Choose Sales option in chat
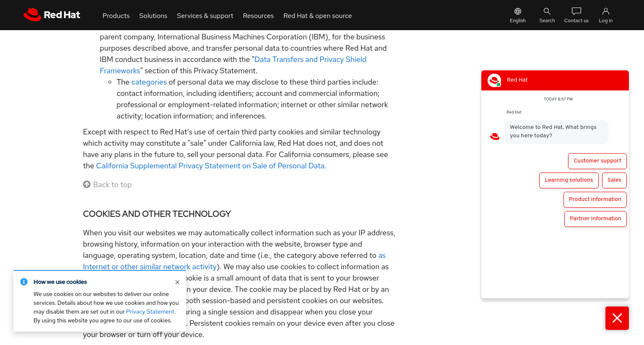The height and width of the screenshot is (345, 644). coord(614,180)
